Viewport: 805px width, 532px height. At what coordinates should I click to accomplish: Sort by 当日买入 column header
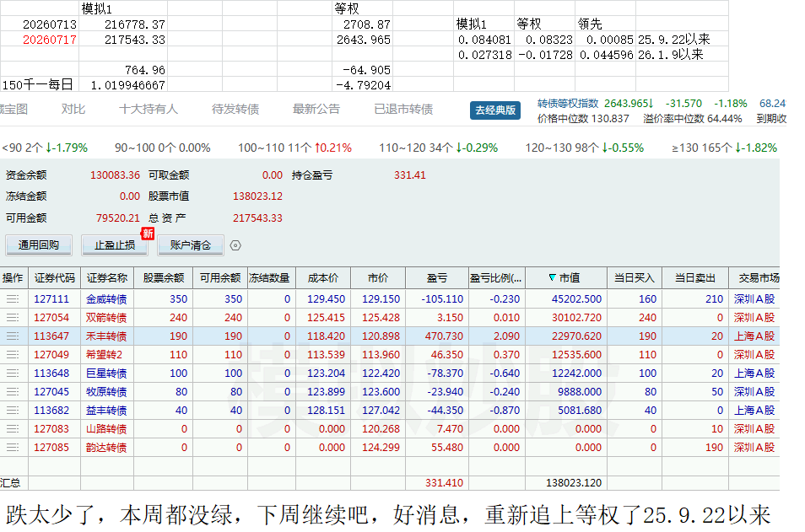point(634,277)
